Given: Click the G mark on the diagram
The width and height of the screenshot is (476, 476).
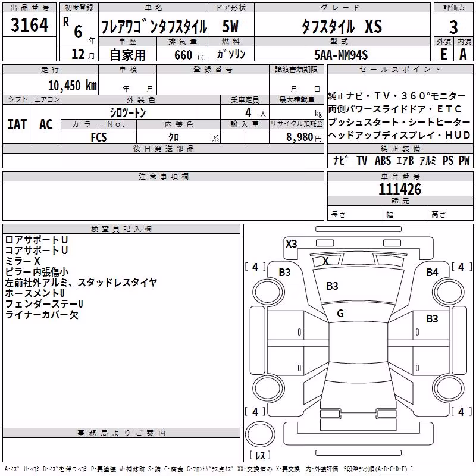Looking at the screenshot, I should 340,314.
